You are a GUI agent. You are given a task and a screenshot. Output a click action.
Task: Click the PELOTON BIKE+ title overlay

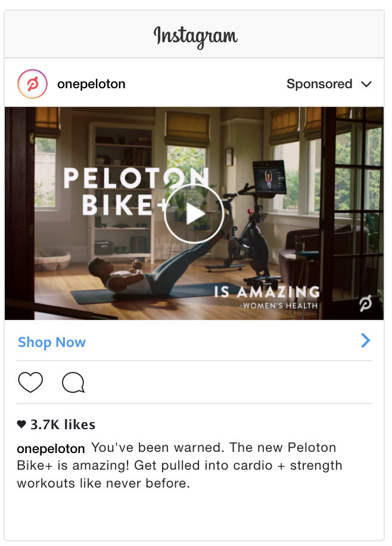136,191
